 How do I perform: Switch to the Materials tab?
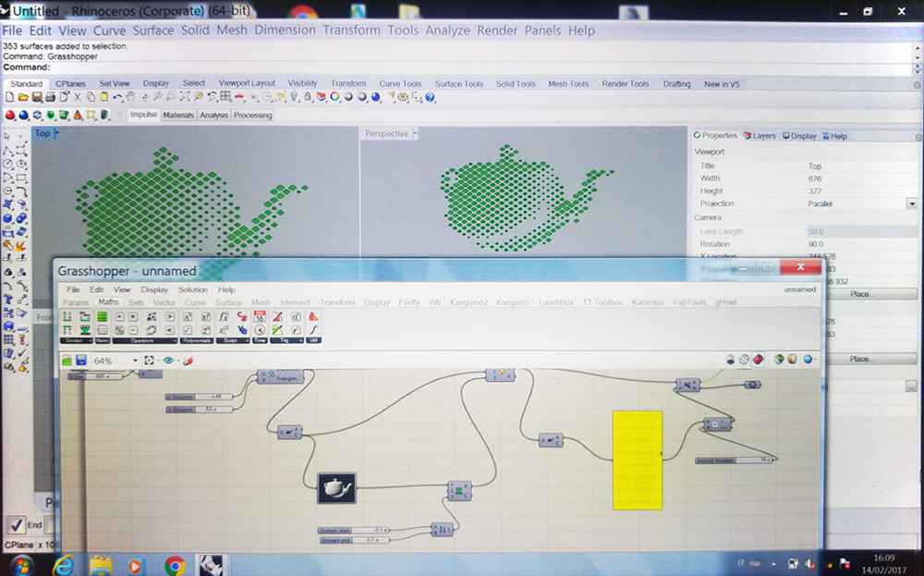178,115
